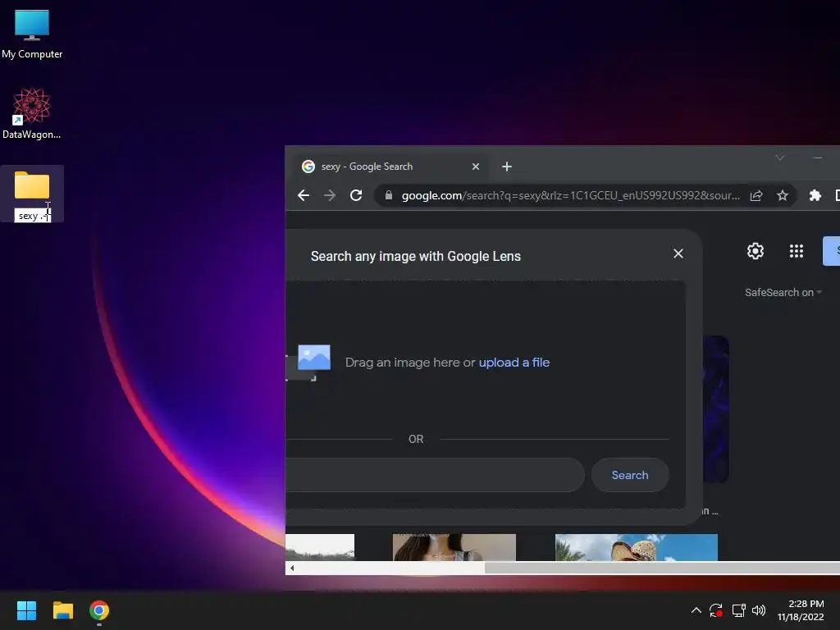The width and height of the screenshot is (840, 630).
Task: Open Google quick settings gear
Action: (x=756, y=251)
